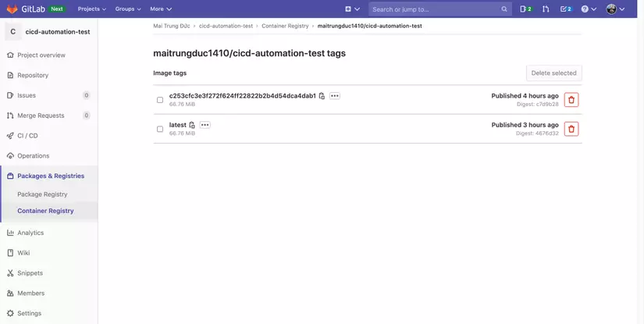Viewport: 644px width, 324px height.
Task: Open the Repository section
Action: 33,75
